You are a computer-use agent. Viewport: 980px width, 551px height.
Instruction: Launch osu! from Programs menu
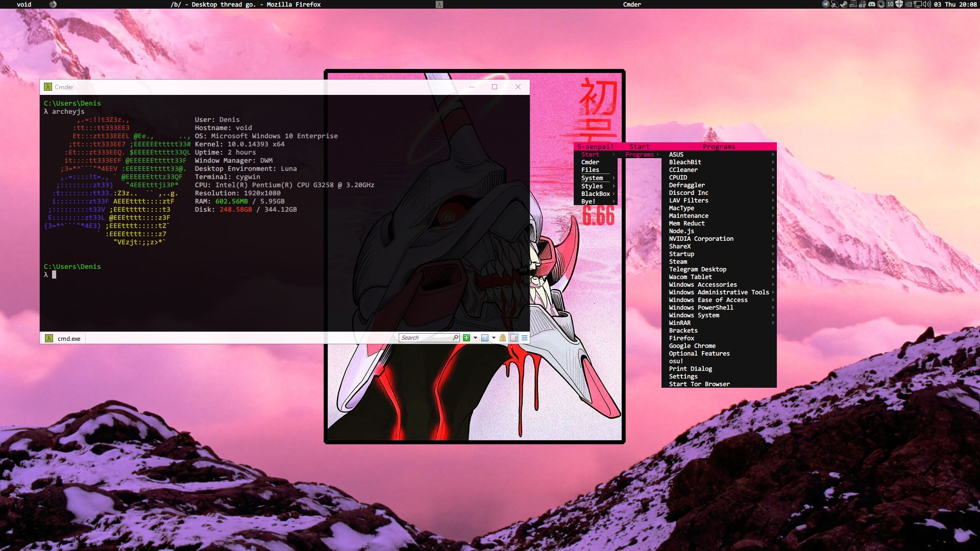coord(719,361)
